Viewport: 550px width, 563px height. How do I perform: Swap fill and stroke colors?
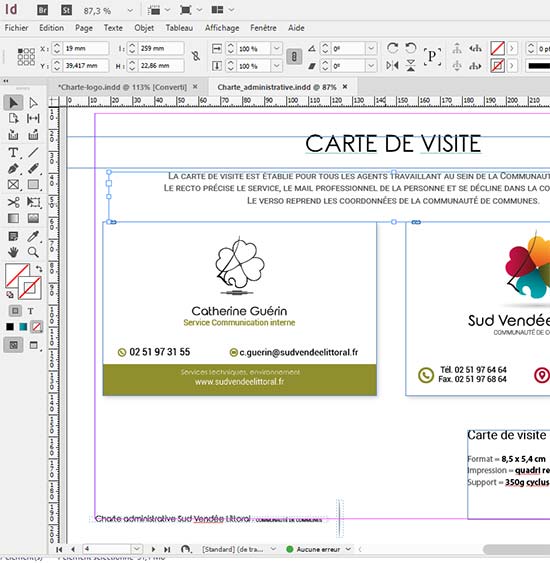point(39,269)
